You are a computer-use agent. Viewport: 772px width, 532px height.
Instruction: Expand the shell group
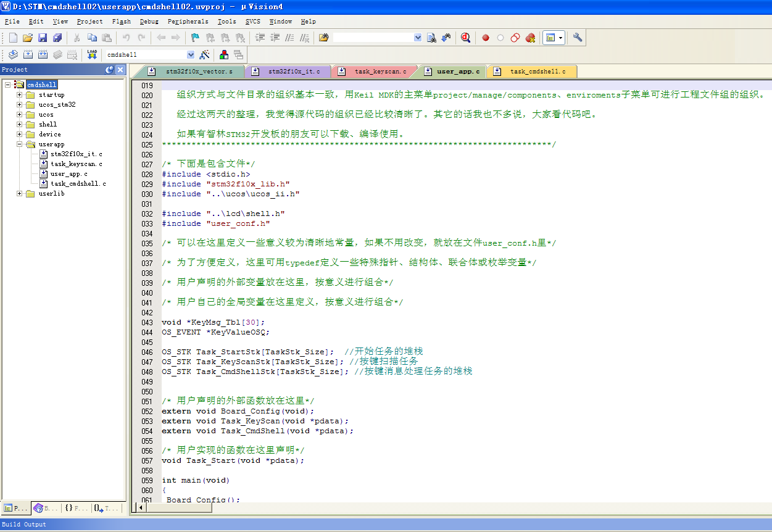click(20, 124)
